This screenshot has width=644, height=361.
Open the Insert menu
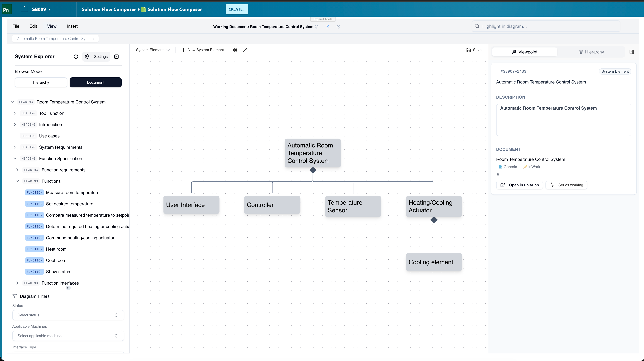(72, 26)
